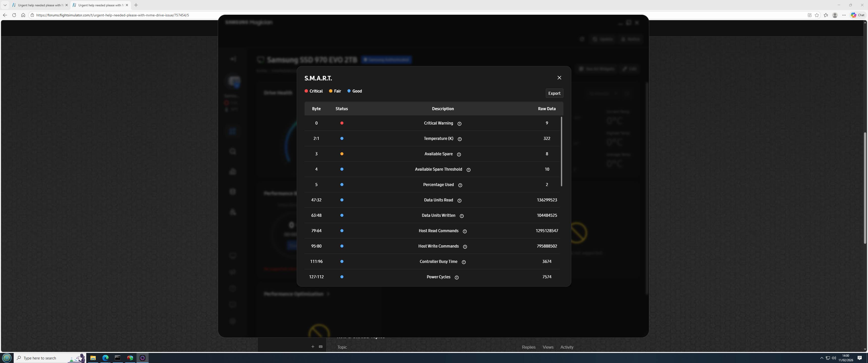Viewport: 868px width, 363px height.
Task: Select the Critical Warning raw value 9
Action: [x=547, y=123]
